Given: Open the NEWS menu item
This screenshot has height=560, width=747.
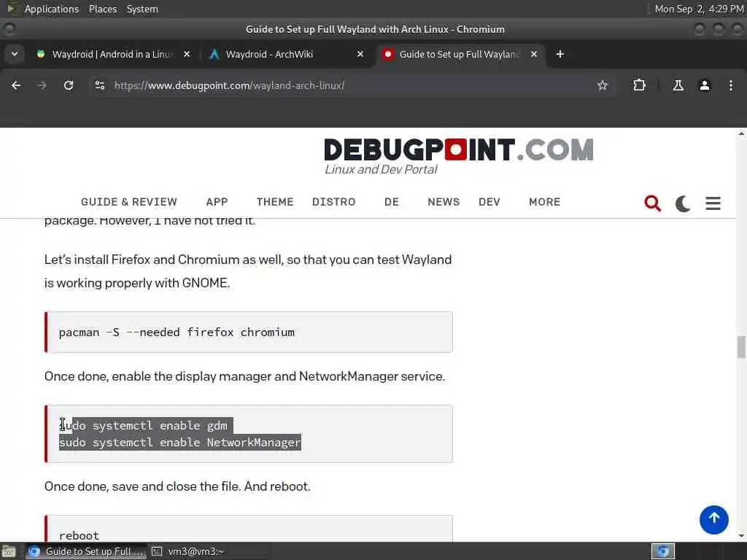Looking at the screenshot, I should (444, 202).
